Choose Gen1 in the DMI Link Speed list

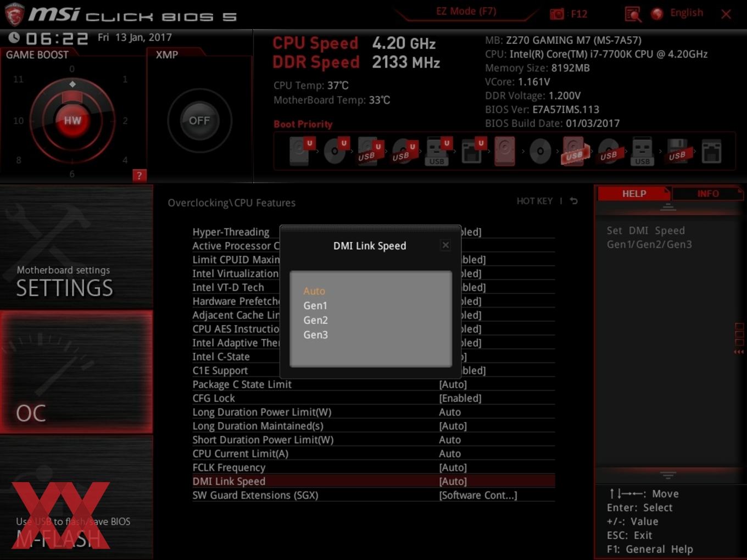click(x=315, y=305)
